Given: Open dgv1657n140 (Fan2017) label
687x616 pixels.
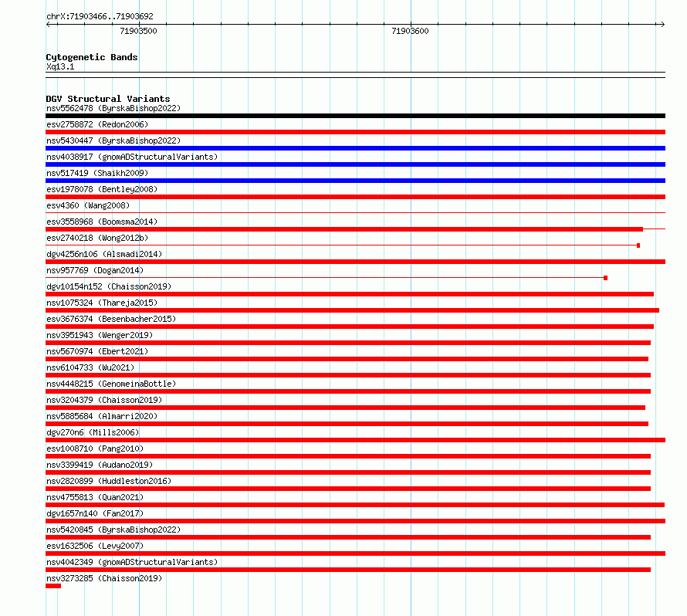Looking at the screenshot, I should 95,513.
